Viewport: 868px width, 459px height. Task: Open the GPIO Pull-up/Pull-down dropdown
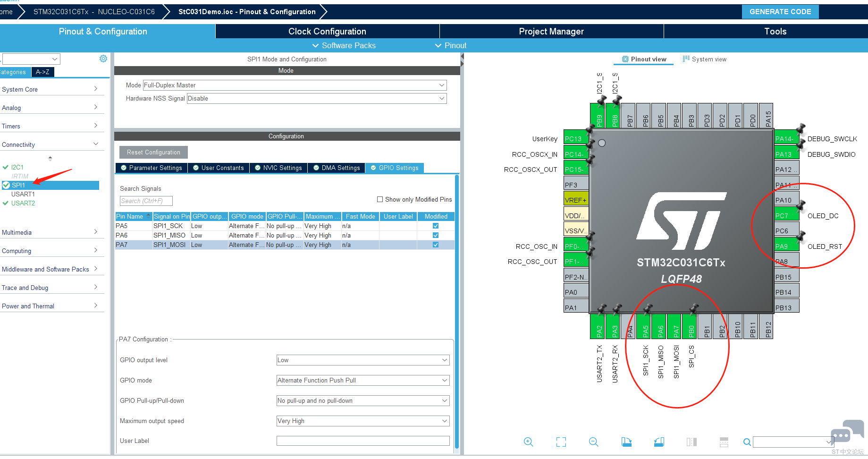363,400
